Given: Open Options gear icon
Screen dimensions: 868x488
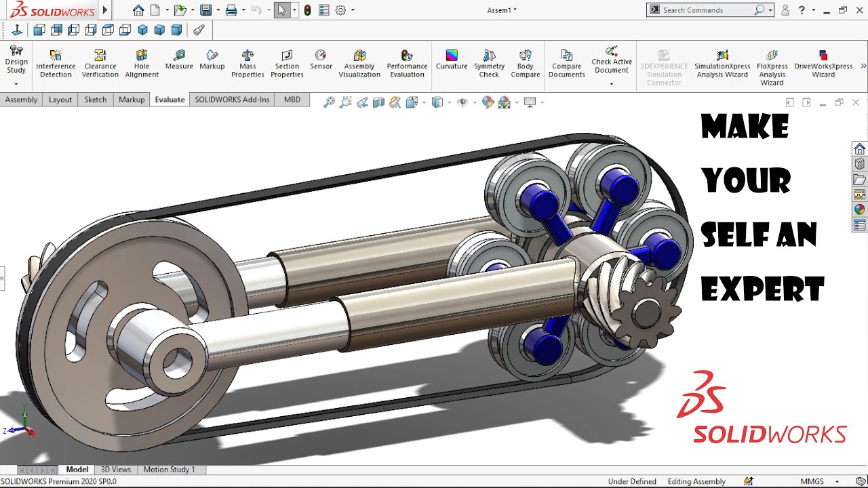Looking at the screenshot, I should [340, 10].
